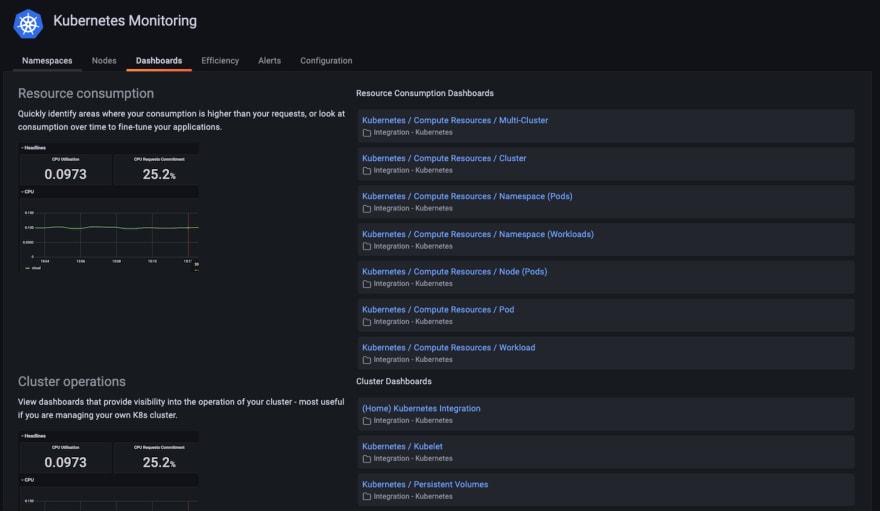Click folder icon under Compute Resources / Workload
Image resolution: width=880 pixels, height=511 pixels.
[x=366, y=360]
